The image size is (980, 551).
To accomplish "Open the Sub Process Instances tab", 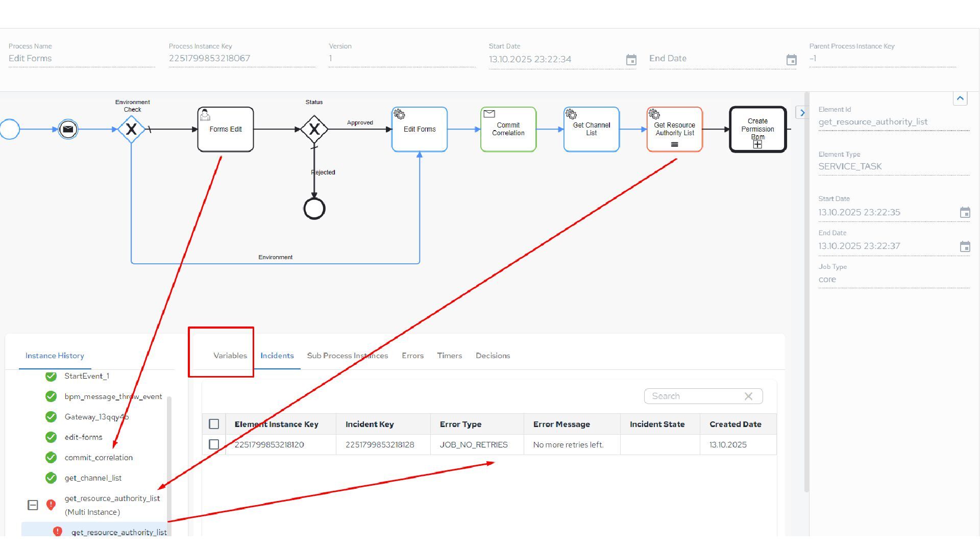I will pos(347,356).
